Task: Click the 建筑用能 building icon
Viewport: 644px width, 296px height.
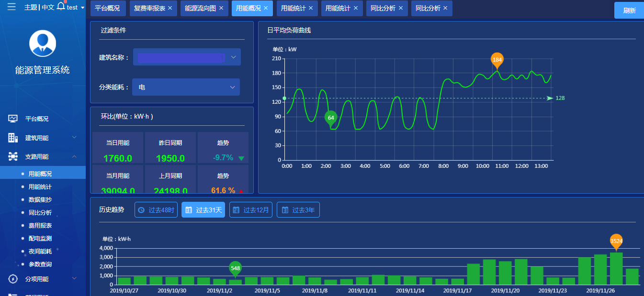Action: (13, 138)
